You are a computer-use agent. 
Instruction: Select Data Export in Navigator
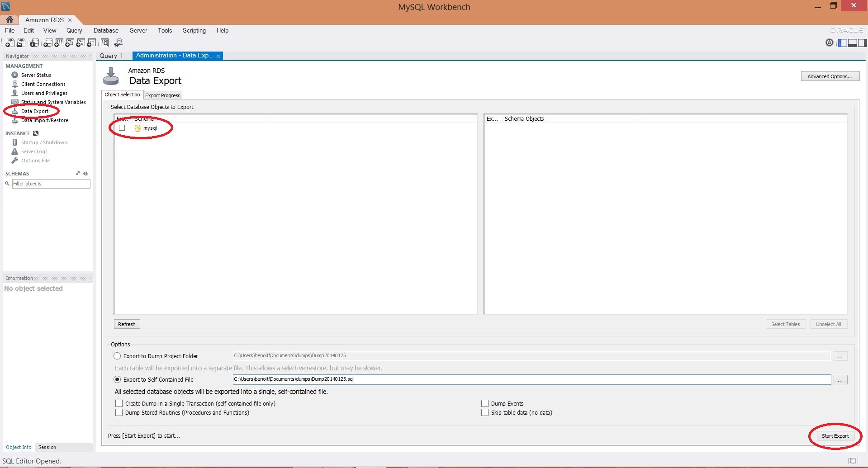pyautogui.click(x=35, y=111)
